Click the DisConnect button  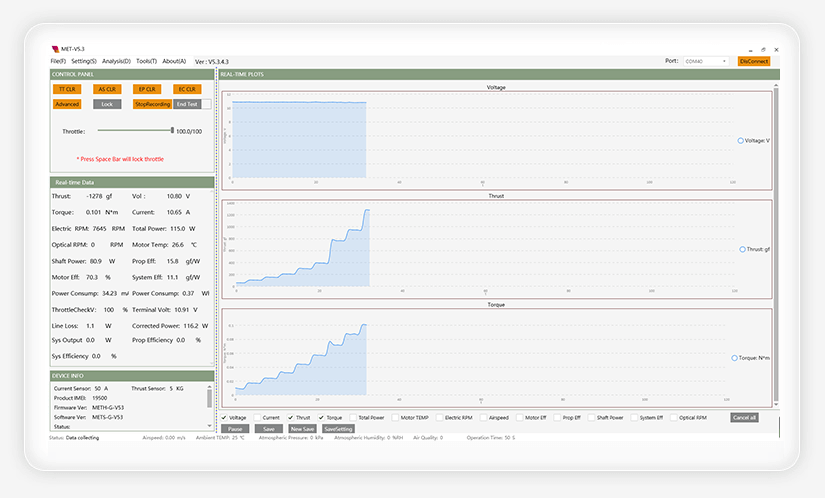(754, 62)
